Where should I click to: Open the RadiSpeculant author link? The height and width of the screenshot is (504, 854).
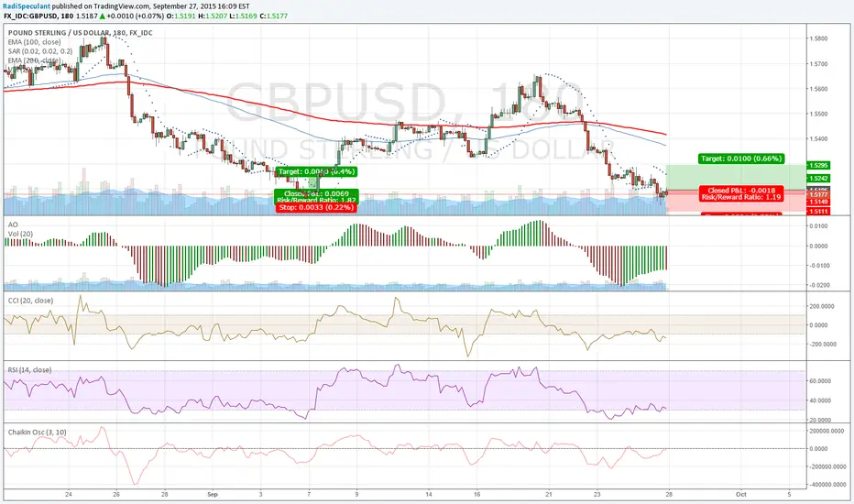pyautogui.click(x=27, y=6)
